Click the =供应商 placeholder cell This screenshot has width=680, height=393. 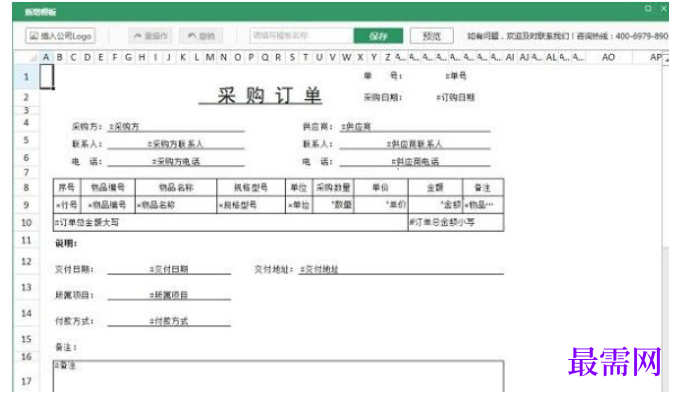(x=415, y=127)
